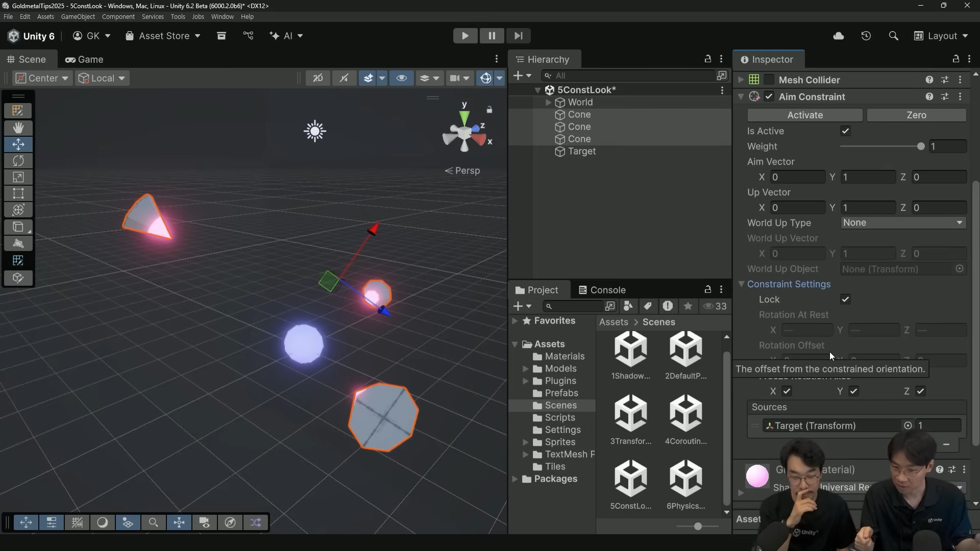Select the Scale tool
The width and height of the screenshot is (980, 551).
[x=18, y=177]
